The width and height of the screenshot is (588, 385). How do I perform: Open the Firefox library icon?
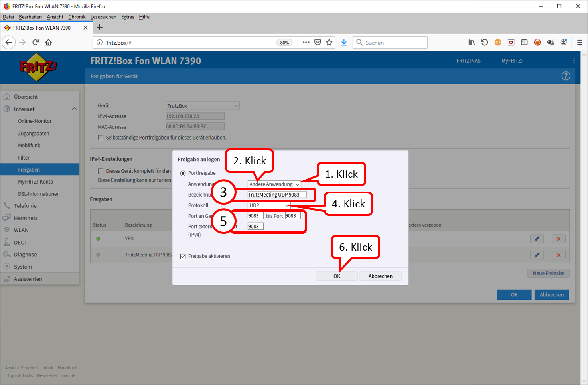click(x=472, y=42)
